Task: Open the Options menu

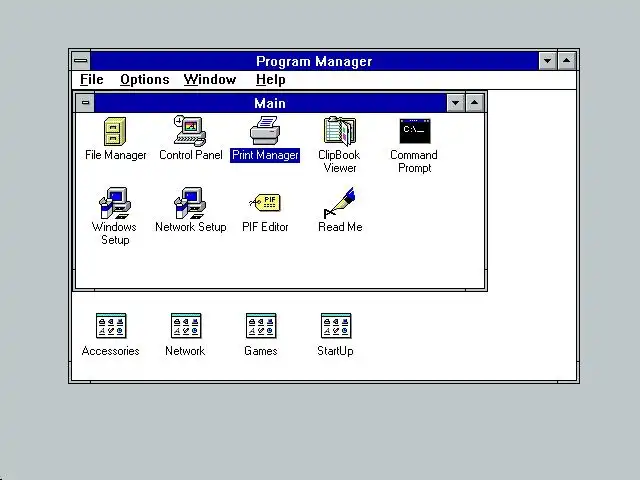Action: pos(144,79)
